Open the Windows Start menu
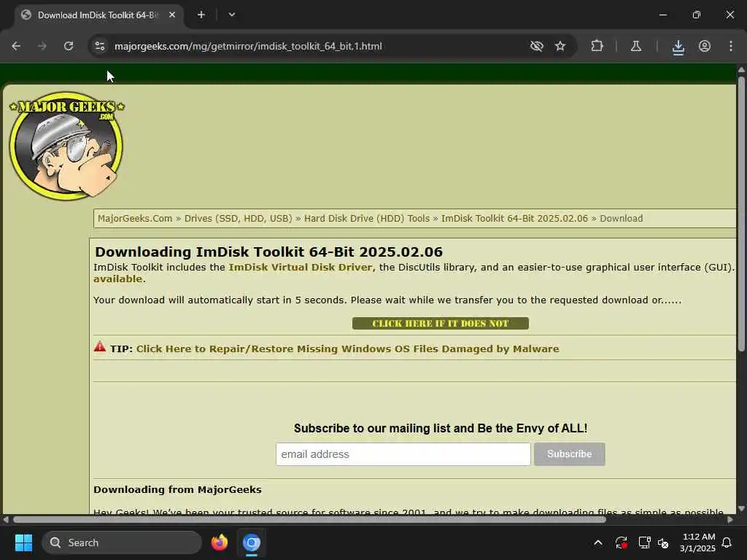Screen dimensions: 747x560 point(23,542)
